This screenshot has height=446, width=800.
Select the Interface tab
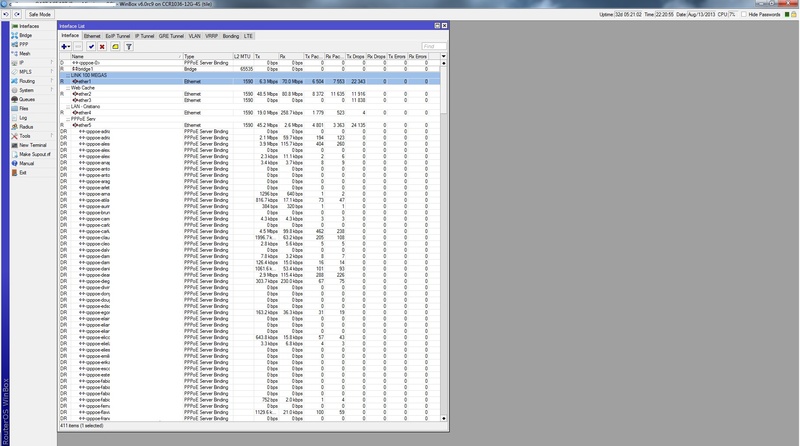coord(70,36)
